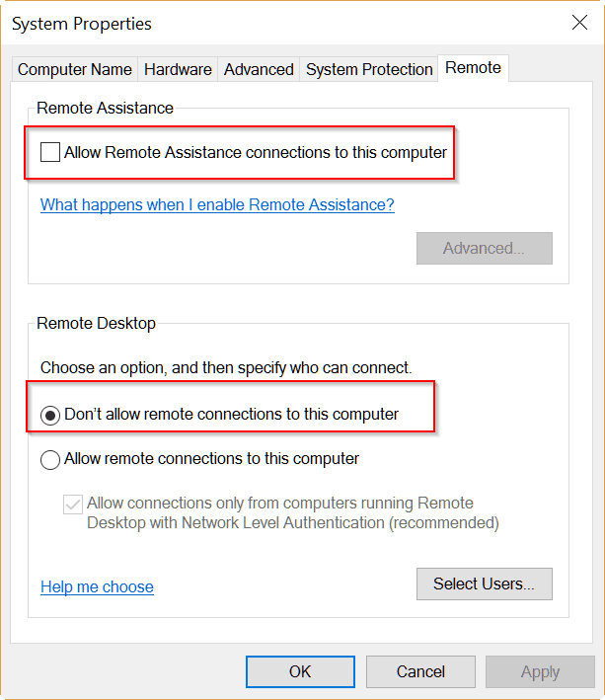Click the Apply button

pyautogui.click(x=540, y=672)
